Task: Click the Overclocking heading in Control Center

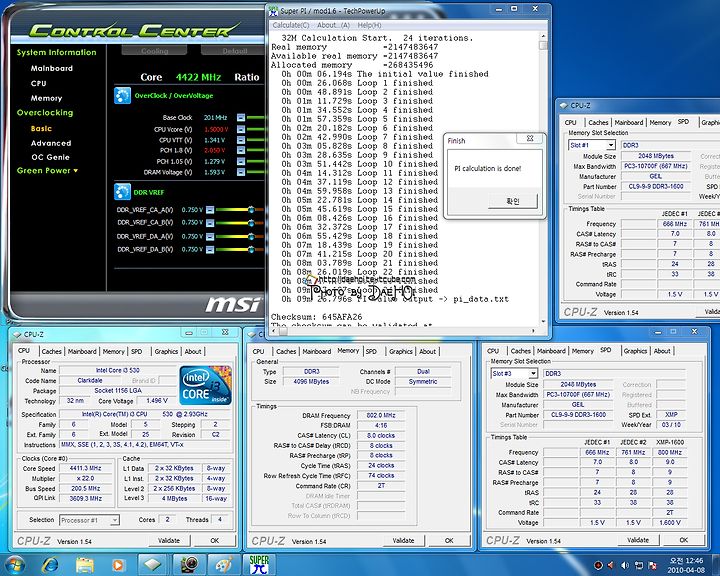Action: pyautogui.click(x=45, y=113)
